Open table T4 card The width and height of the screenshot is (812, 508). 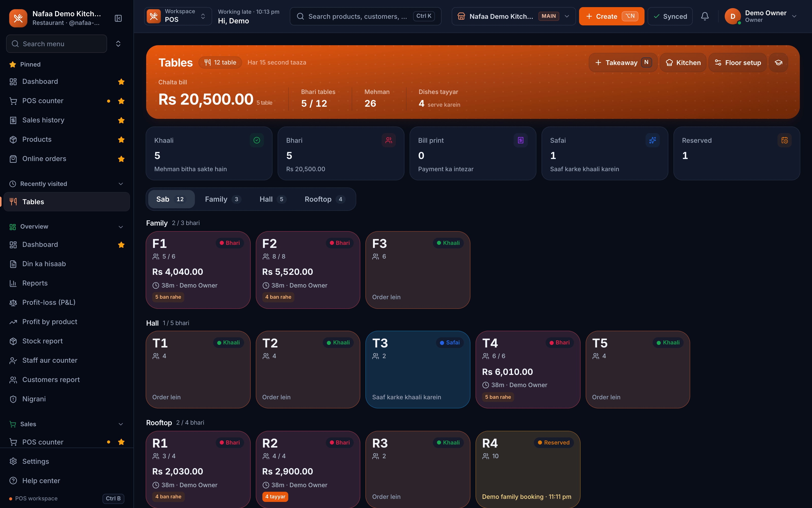528,370
